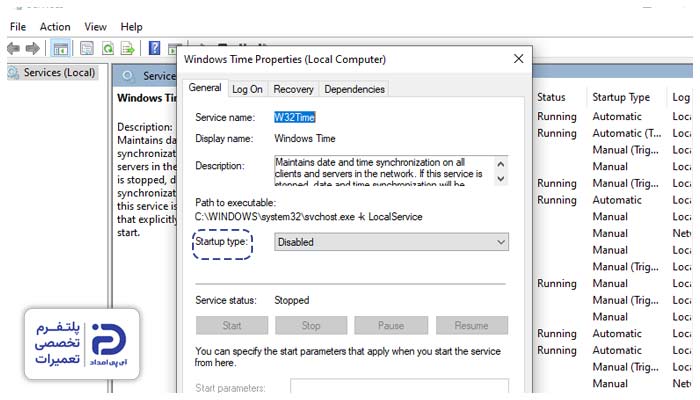Click the 'Stopped' service status text

point(292,300)
